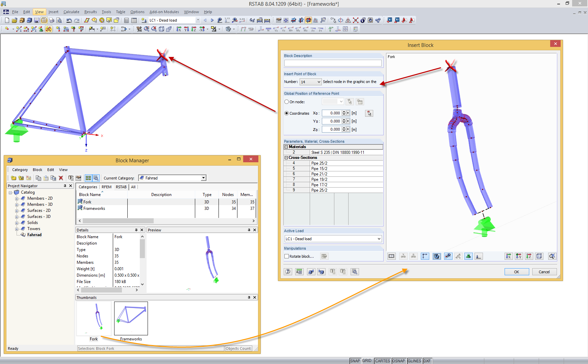Open the Add-on Modules menu
Image resolution: width=588 pixels, height=364 pixels.
[164, 12]
